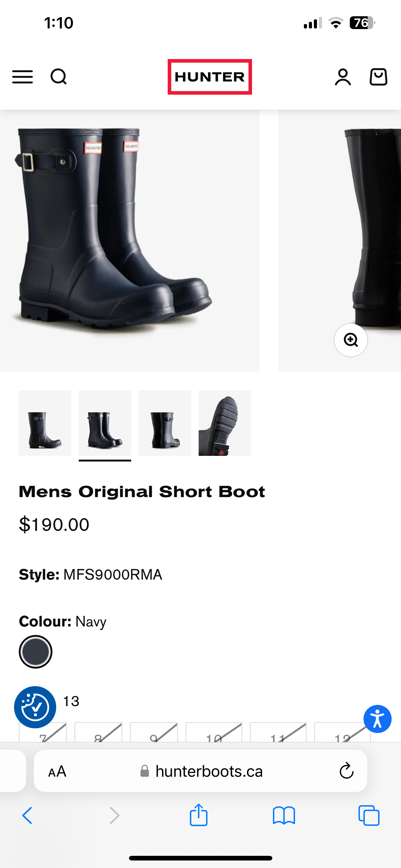Image resolution: width=401 pixels, height=868 pixels.
Task: Open the accessibility widget
Action: coord(378,719)
